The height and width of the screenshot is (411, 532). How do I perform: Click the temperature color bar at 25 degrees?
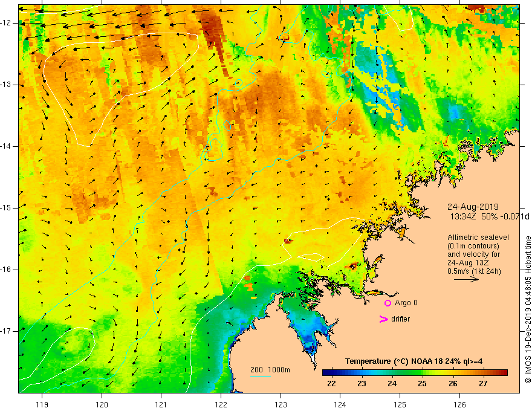click(x=422, y=373)
